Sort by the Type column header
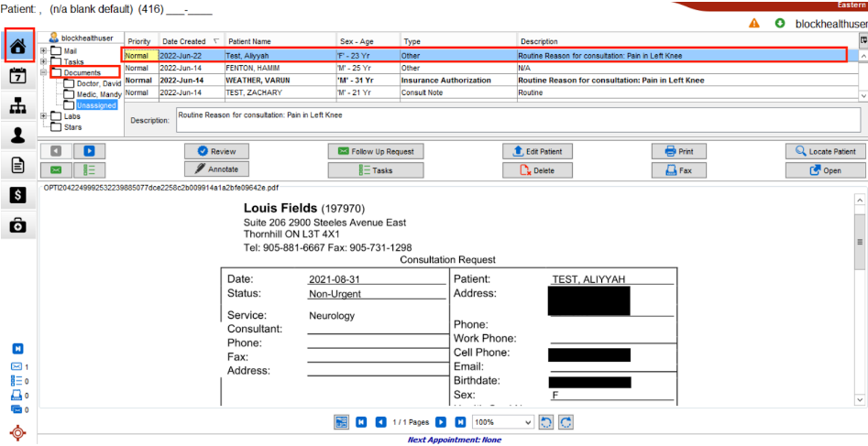 click(x=458, y=41)
